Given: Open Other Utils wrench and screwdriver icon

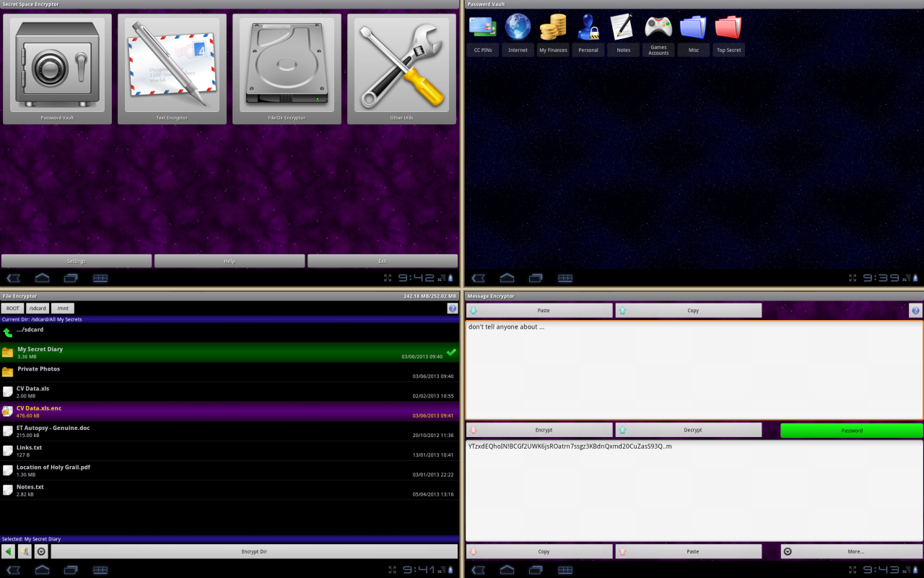Looking at the screenshot, I should (x=401, y=66).
